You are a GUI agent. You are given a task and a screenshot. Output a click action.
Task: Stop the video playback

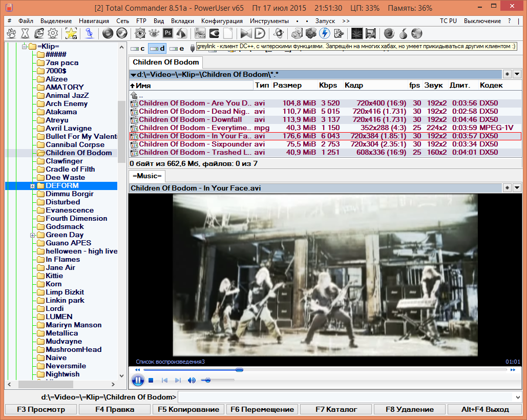[151, 380]
